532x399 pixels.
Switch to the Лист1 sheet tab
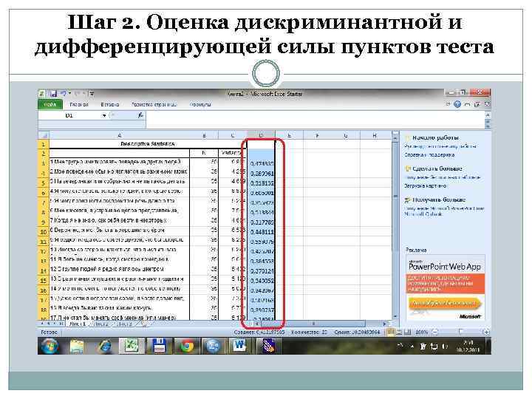coord(78,324)
